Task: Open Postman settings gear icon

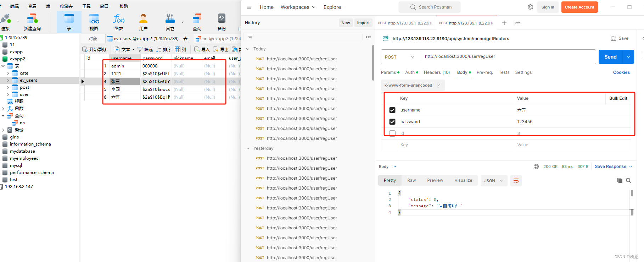Action: coord(530,7)
